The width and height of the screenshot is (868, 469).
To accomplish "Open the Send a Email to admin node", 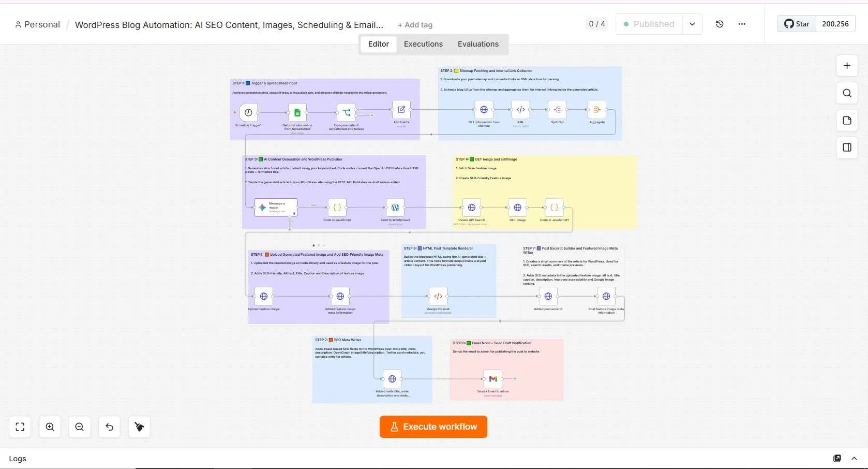I will (493, 379).
